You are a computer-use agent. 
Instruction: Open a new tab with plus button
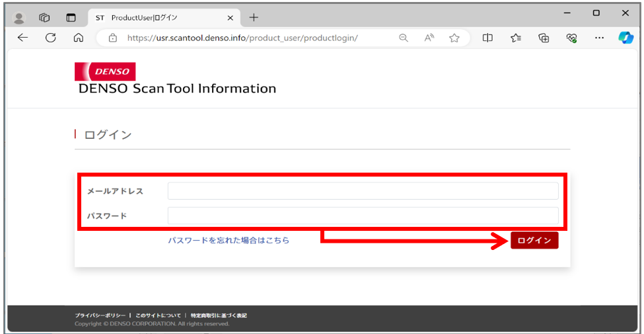pyautogui.click(x=254, y=17)
